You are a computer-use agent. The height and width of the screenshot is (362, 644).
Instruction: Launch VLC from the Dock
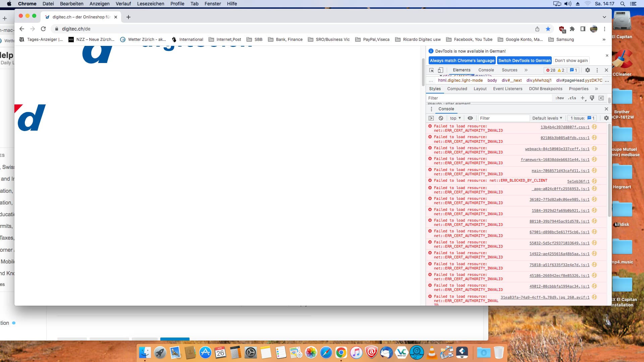pyautogui.click(x=432, y=353)
